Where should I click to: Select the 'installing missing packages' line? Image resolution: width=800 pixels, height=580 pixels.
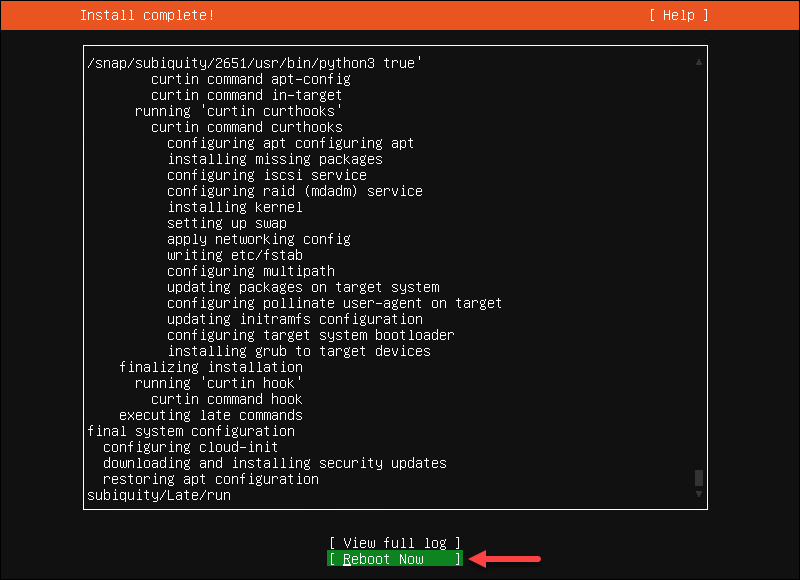coord(275,159)
